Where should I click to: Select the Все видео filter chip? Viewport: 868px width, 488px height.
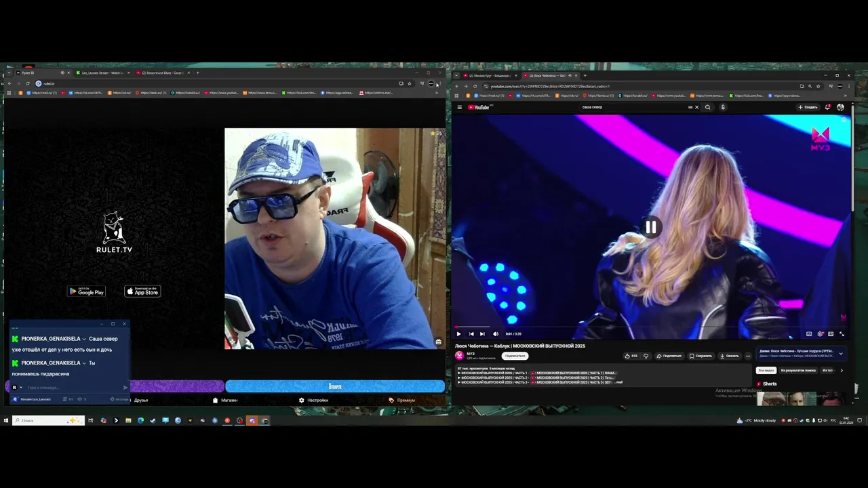click(x=766, y=370)
